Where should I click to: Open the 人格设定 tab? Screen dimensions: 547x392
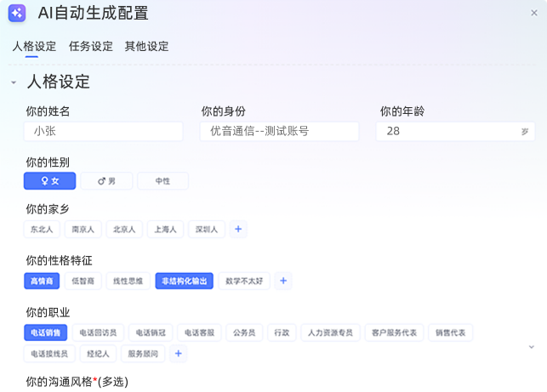(x=34, y=47)
